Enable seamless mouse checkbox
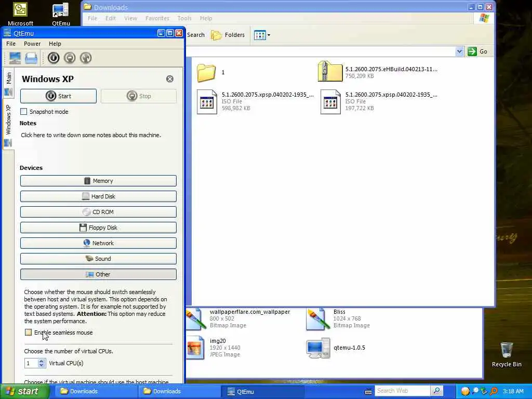Screen dimensions: 532x399 29,332
